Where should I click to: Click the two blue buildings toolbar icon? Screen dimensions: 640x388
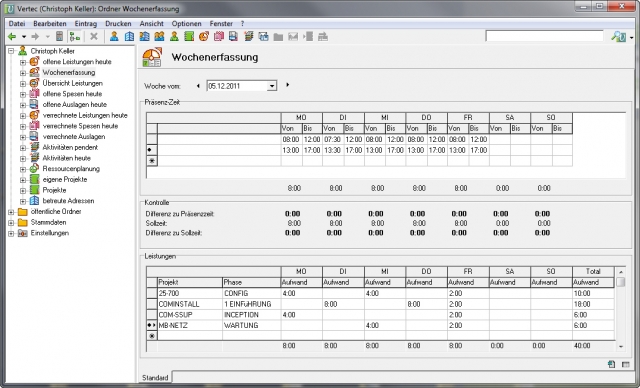[x=144, y=37]
